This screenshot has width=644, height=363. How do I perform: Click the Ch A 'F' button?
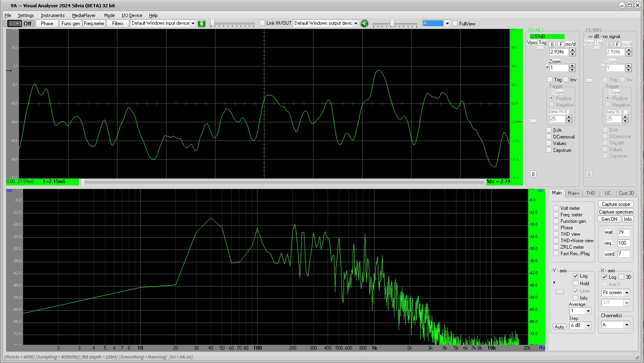coord(561,44)
